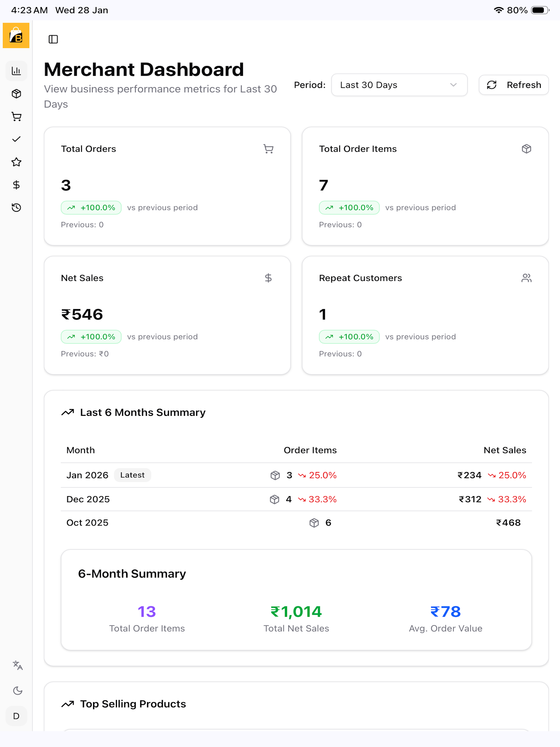The image size is (560, 747).
Task: Open the D user avatar menu
Action: (x=16, y=716)
